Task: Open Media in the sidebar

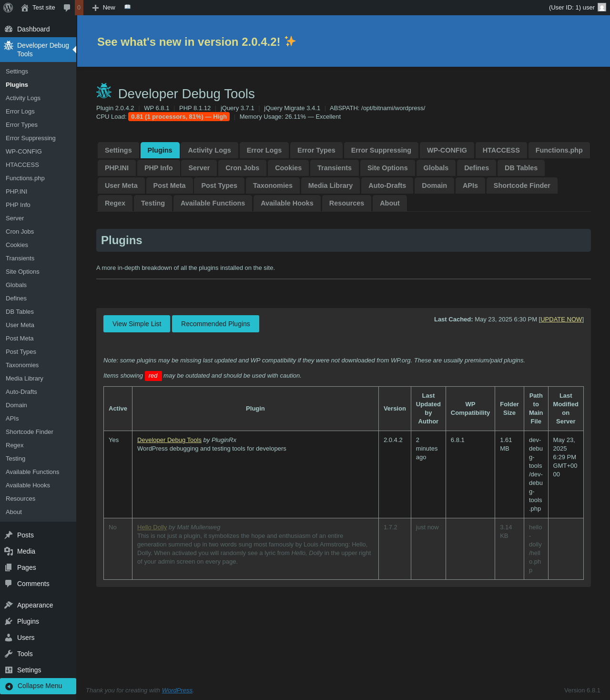Action: pos(26,551)
